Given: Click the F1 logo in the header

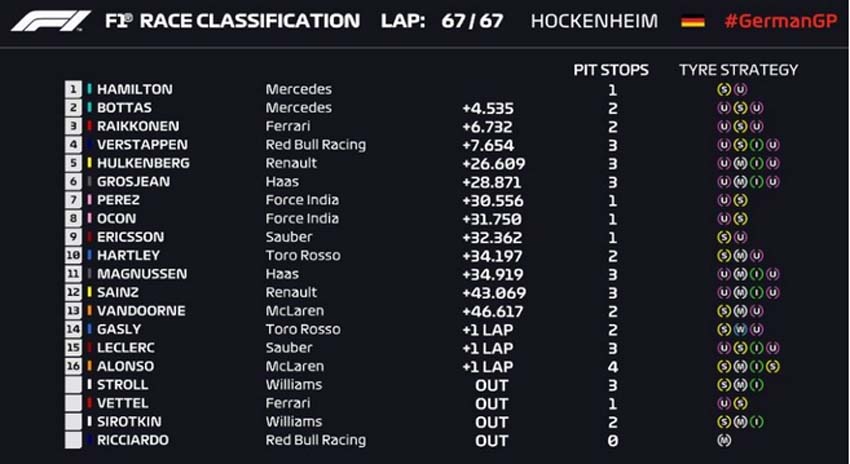Looking at the screenshot, I should pos(51,20).
